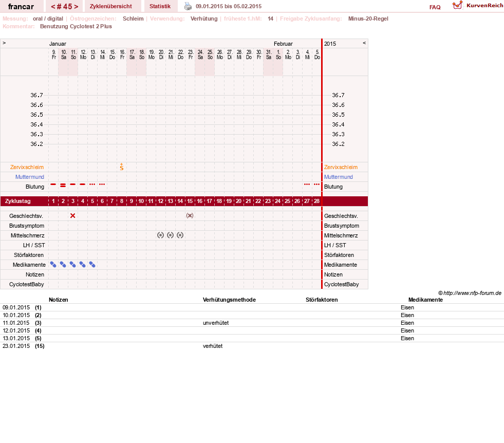The image size is (504, 443).
Task: Click the right Zervixschleim row label
Action: (x=341, y=167)
